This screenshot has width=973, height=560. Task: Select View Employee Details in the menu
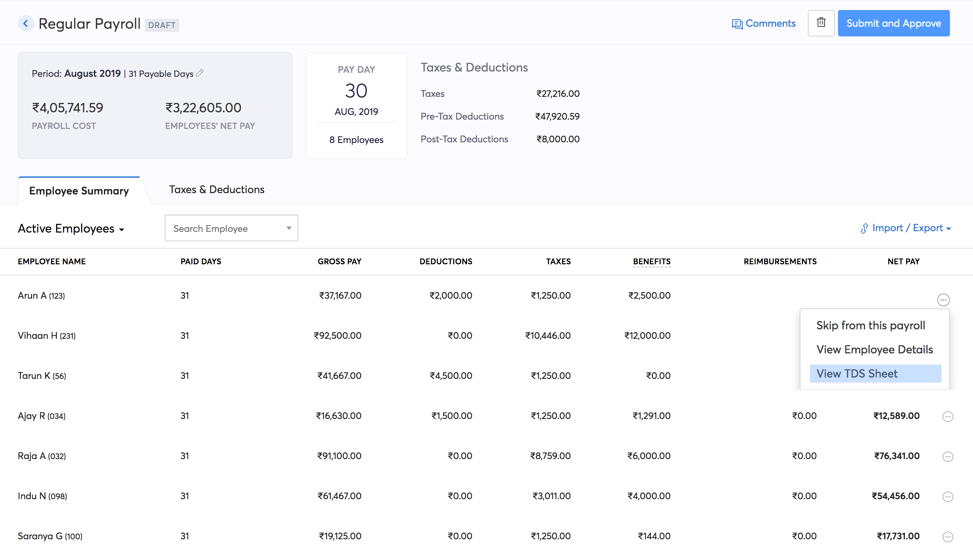click(874, 349)
